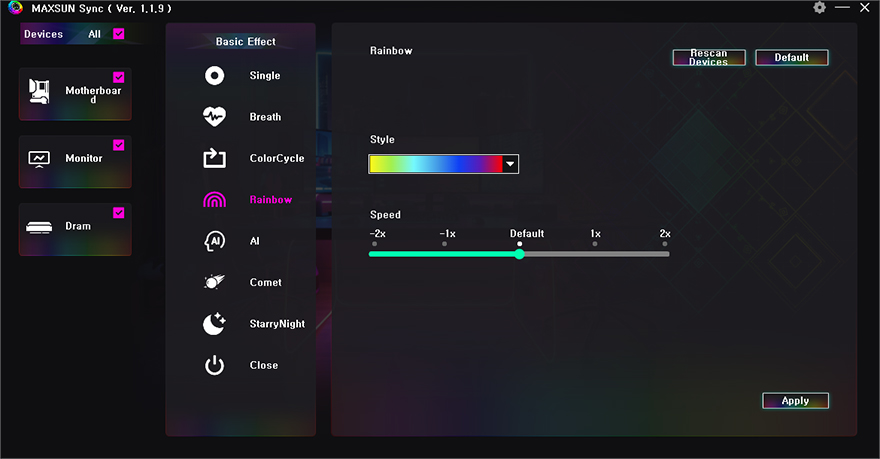
Task: Click the Single effect disc icon
Action: 214,76
